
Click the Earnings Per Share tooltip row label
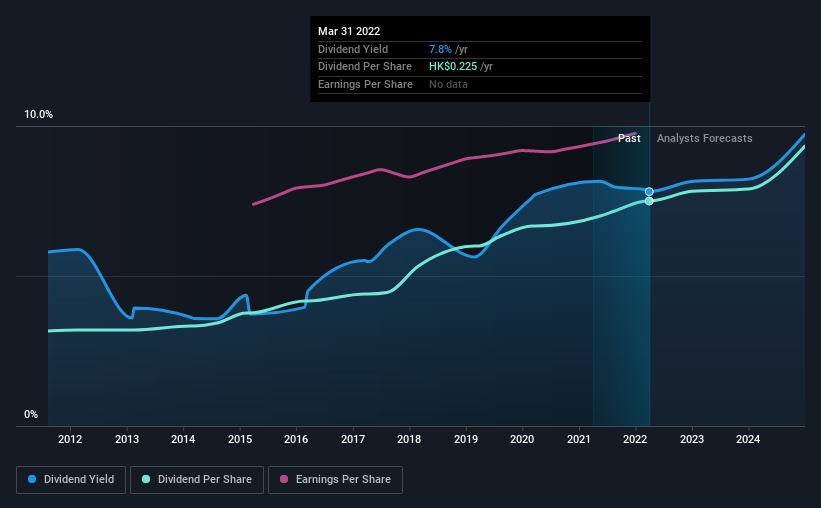365,84
